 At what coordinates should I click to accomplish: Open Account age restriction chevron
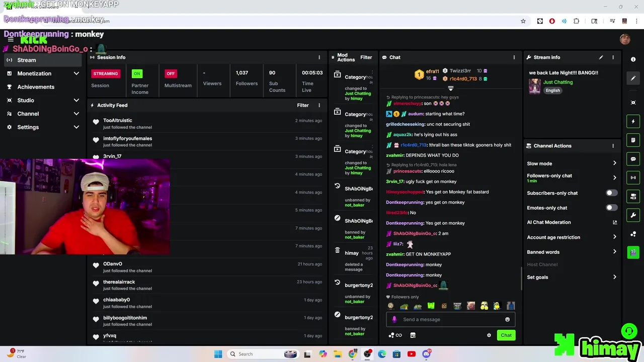(614, 237)
